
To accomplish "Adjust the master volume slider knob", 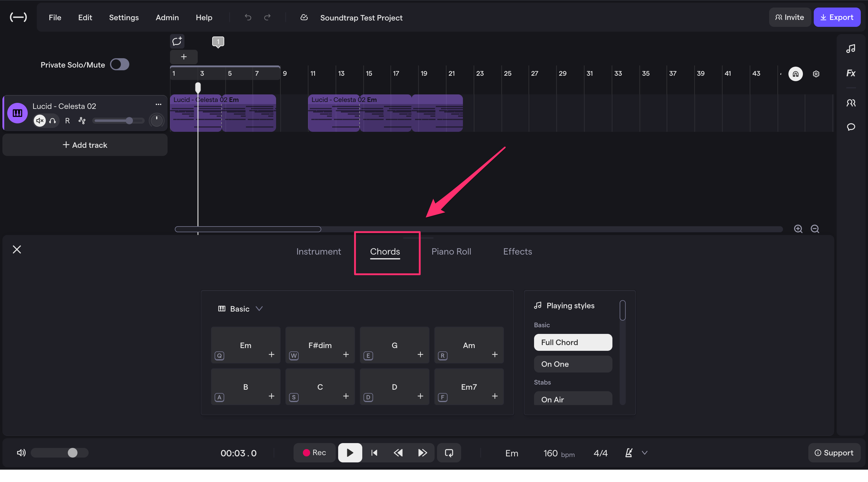I will (72, 453).
